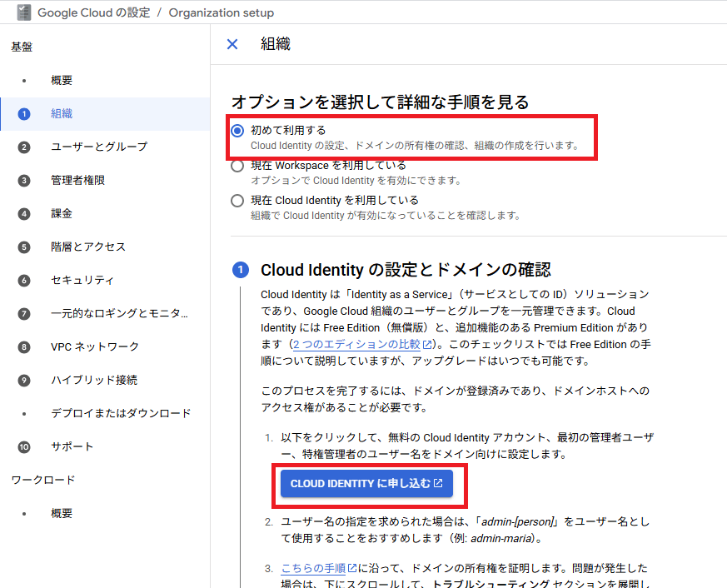Click the step 2 badge beside ユーザーとグループ

(24, 147)
